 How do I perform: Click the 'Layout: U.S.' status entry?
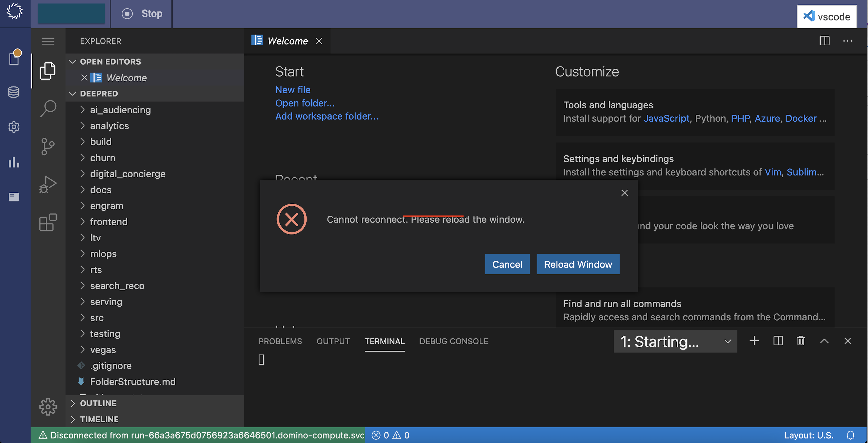808,435
